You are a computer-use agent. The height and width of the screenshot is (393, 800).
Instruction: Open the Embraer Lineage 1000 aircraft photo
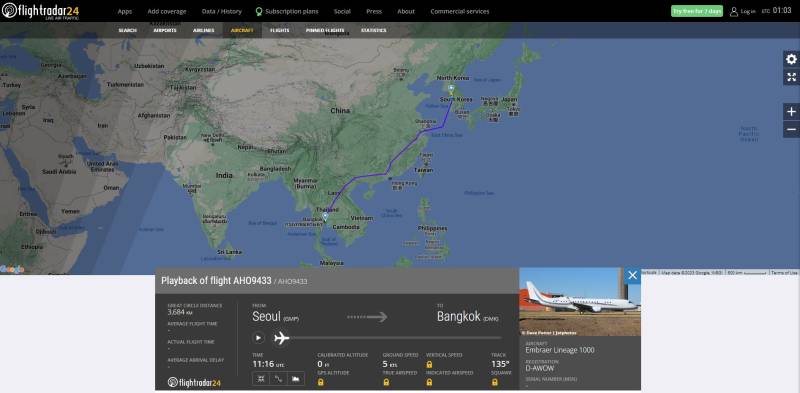(x=580, y=302)
